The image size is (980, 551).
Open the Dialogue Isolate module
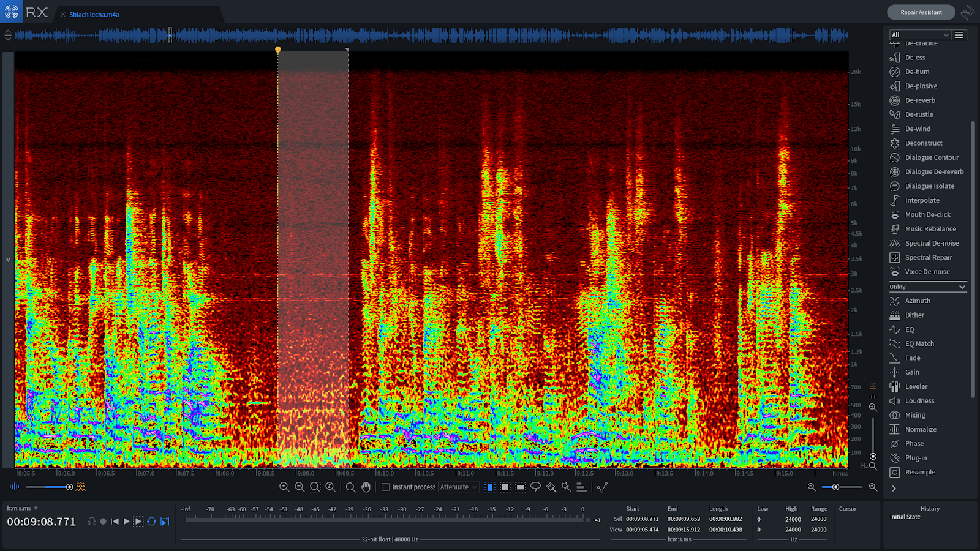tap(929, 186)
